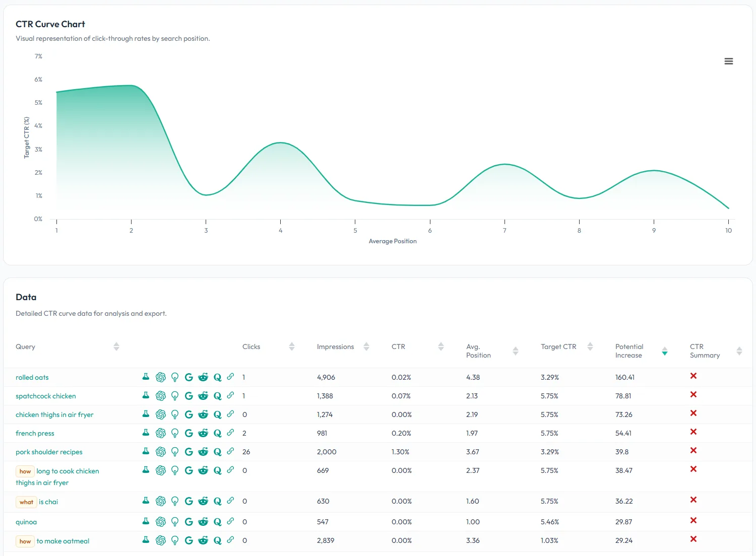The image size is (756, 556).
Task: Click Reddit icon for pork shoulder recipes
Action: tap(203, 452)
